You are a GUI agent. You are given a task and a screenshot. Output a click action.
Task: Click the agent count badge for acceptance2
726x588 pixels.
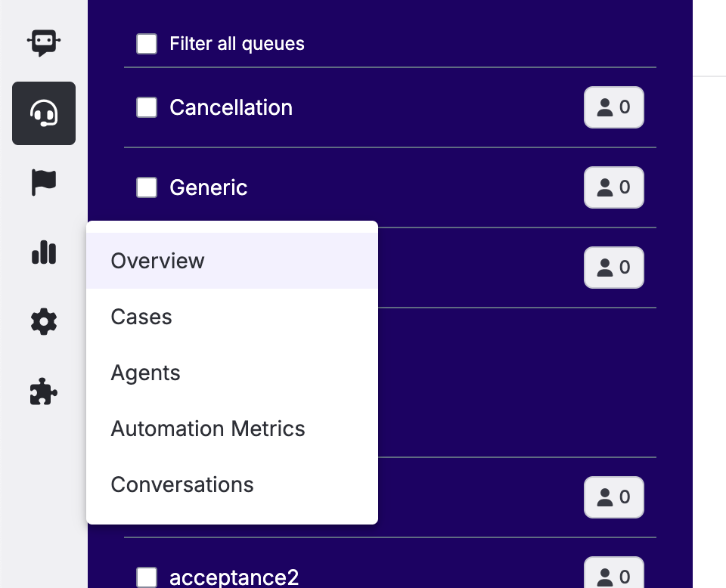[614, 574]
